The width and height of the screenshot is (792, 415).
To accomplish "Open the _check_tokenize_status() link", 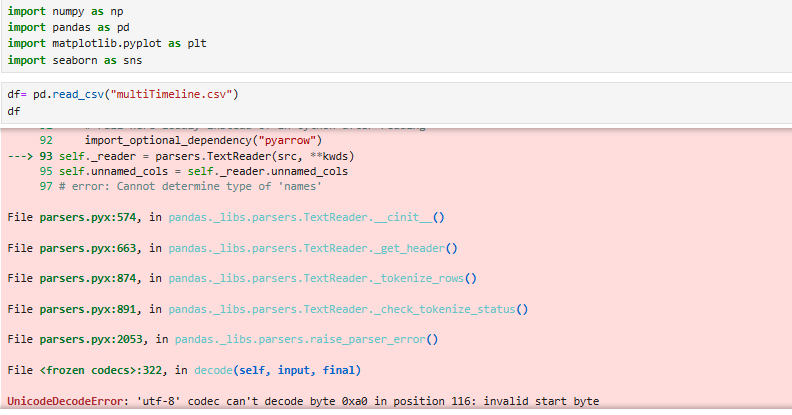I will (349, 309).
